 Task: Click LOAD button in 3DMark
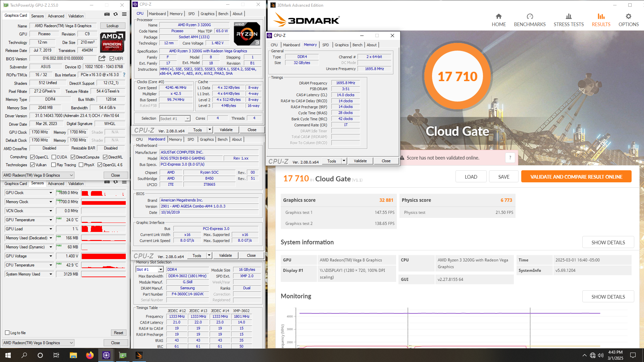471,177
